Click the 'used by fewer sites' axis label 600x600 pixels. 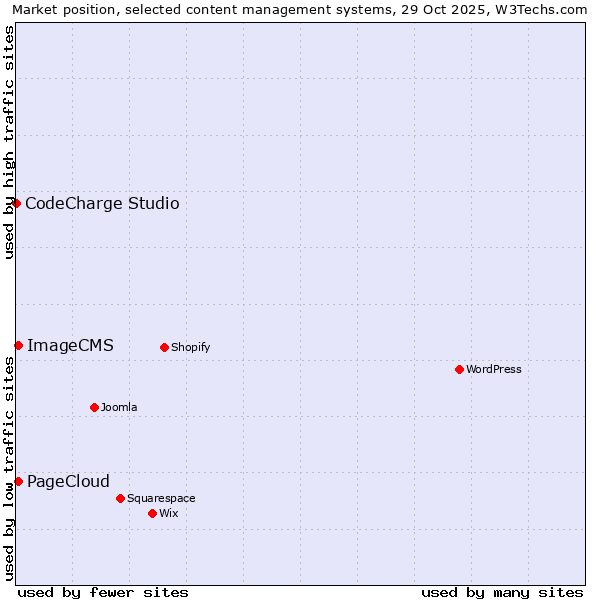[x=103, y=592]
